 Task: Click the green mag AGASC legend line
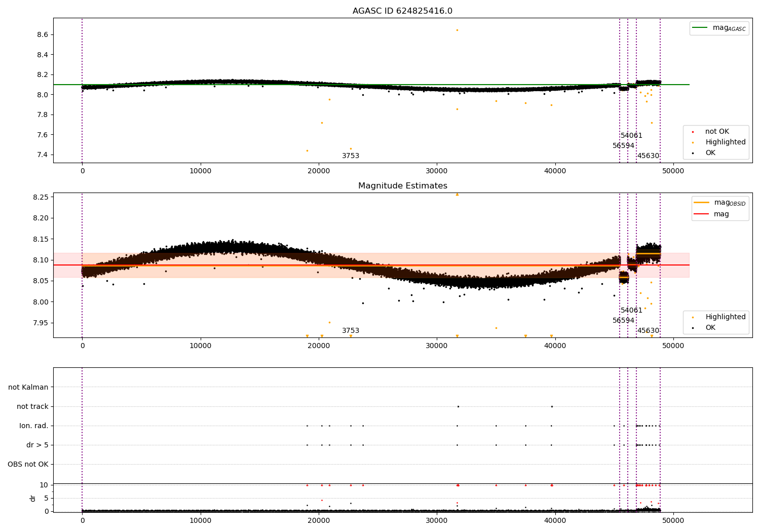(700, 28)
